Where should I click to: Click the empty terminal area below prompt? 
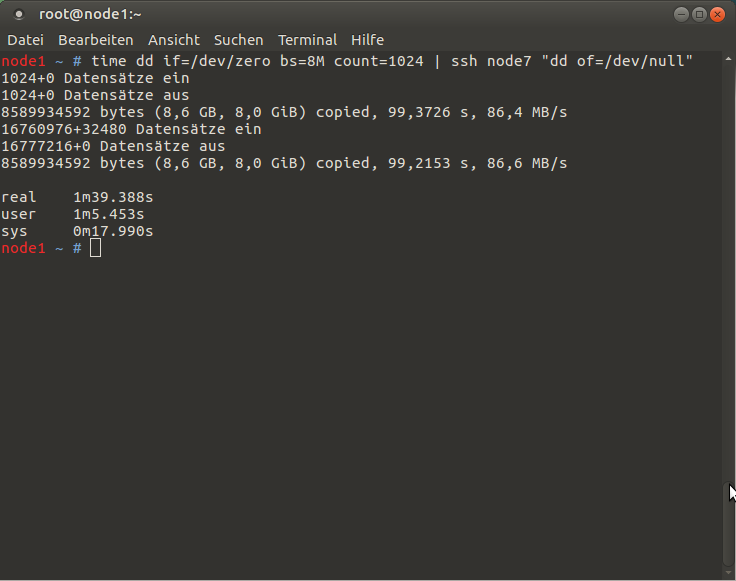pos(361,413)
